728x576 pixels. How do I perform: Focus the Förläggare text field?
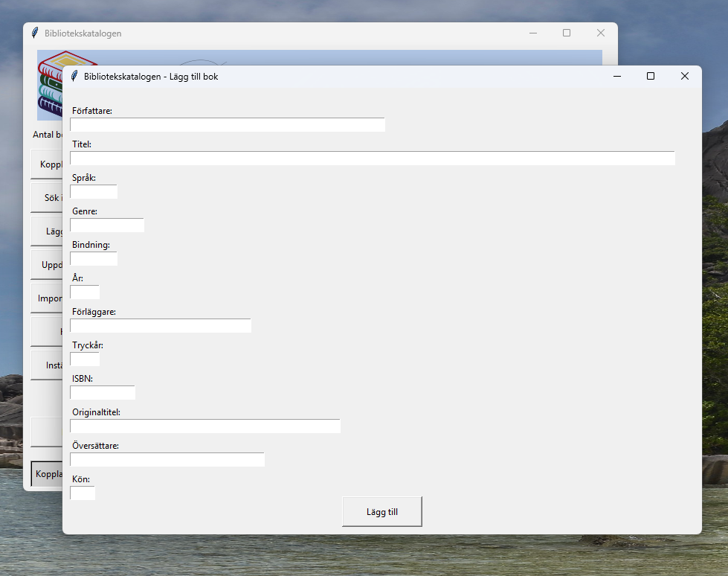pyautogui.click(x=161, y=325)
